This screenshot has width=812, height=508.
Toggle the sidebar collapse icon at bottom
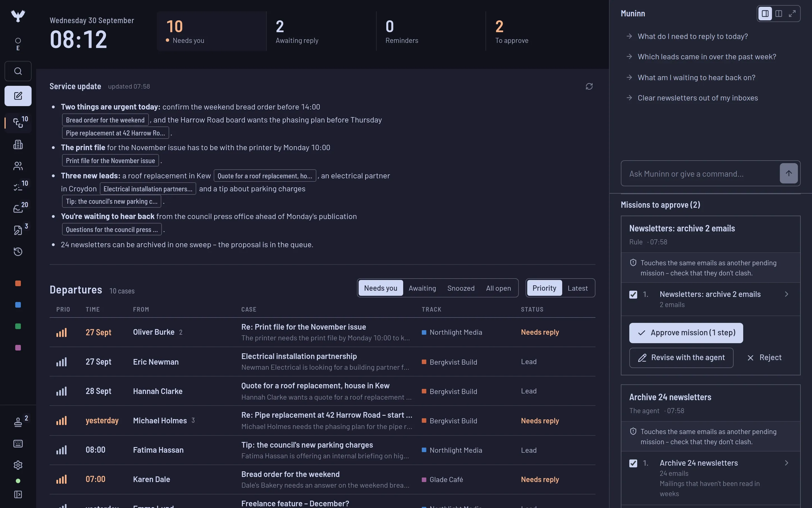pyautogui.click(x=18, y=494)
